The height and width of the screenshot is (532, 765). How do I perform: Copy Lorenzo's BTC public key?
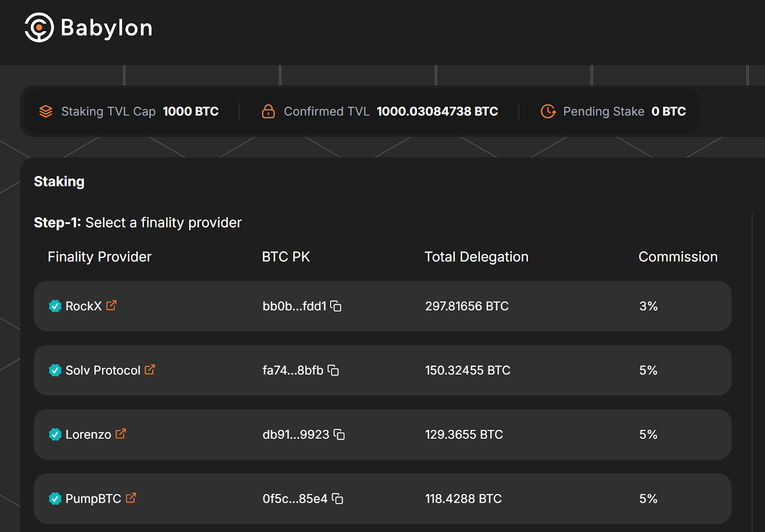pos(339,435)
